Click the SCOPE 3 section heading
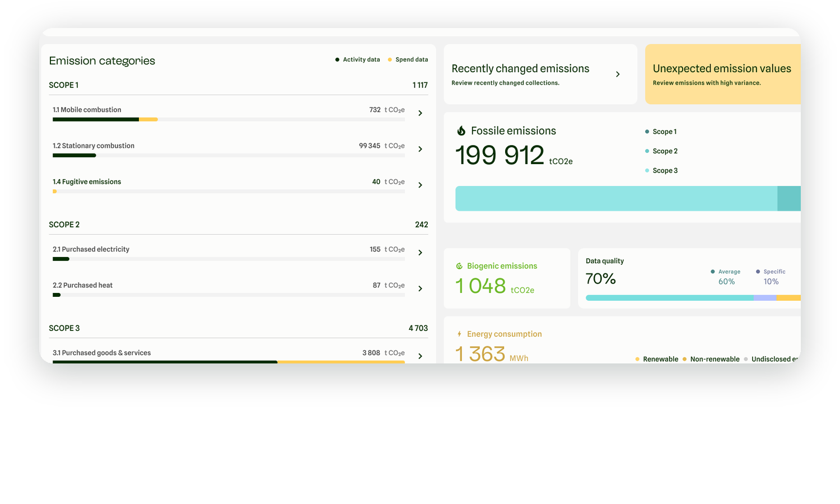 (x=64, y=328)
